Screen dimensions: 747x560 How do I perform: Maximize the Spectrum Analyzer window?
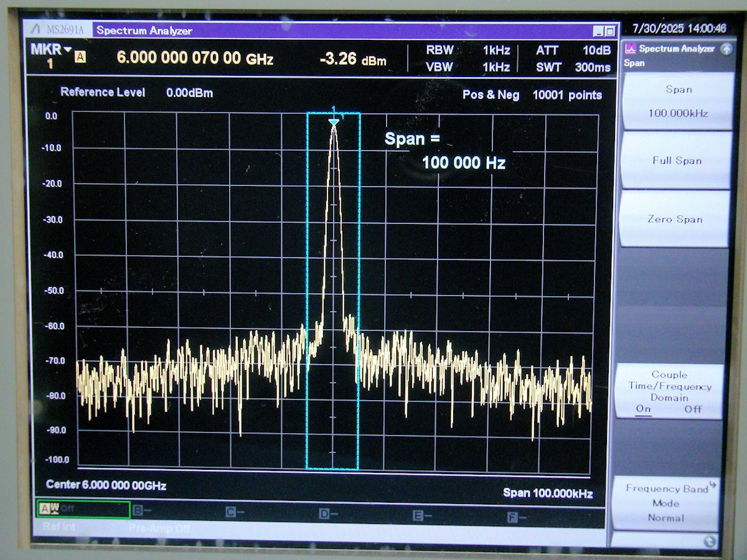(609, 31)
